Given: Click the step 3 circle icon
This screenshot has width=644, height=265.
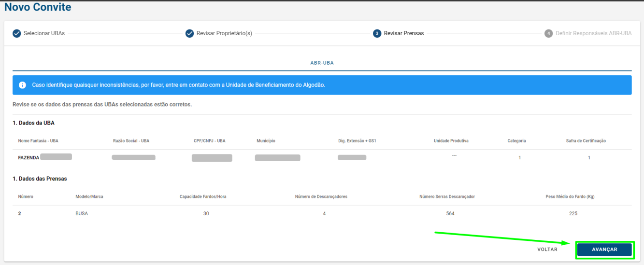Looking at the screenshot, I should point(377,33).
